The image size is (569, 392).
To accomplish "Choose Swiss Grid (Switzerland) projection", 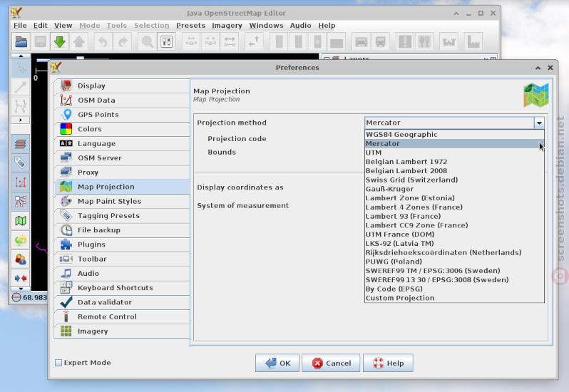I will click(x=454, y=180).
